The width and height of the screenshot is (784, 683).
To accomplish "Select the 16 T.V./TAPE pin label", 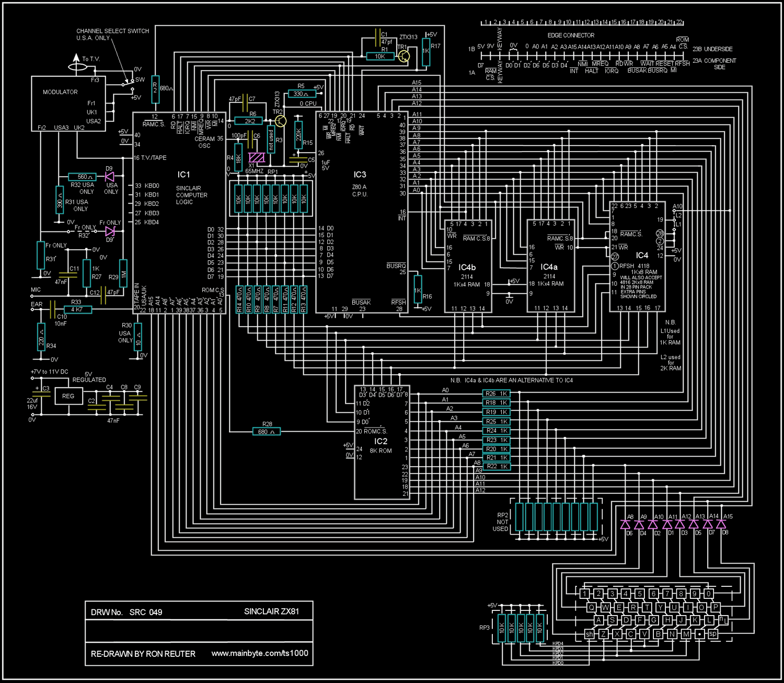I will coord(150,158).
